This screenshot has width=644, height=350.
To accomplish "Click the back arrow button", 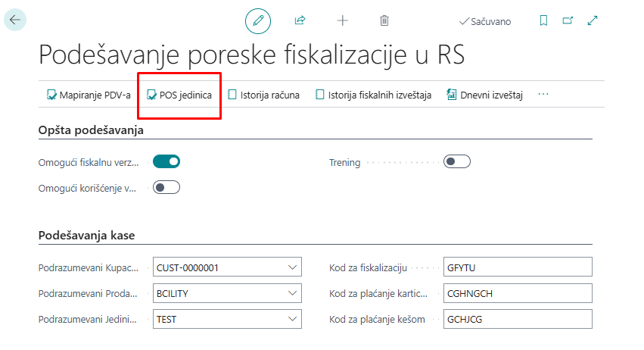I will (15, 20).
